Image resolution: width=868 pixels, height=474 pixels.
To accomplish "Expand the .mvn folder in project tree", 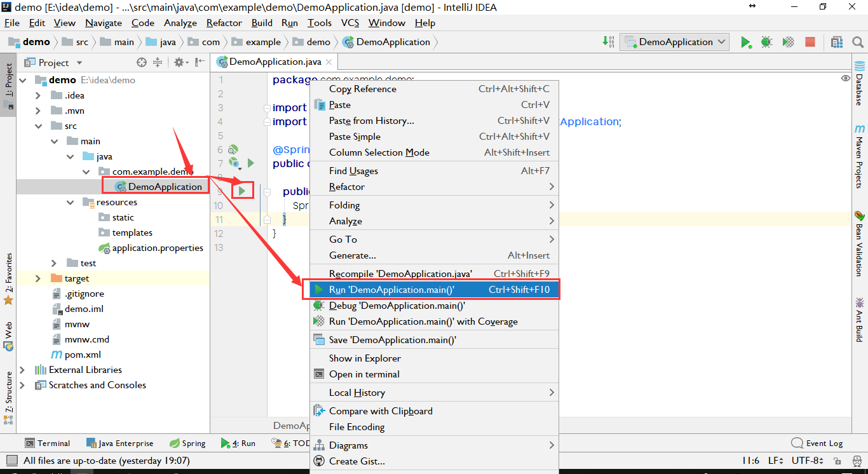I will (x=38, y=111).
